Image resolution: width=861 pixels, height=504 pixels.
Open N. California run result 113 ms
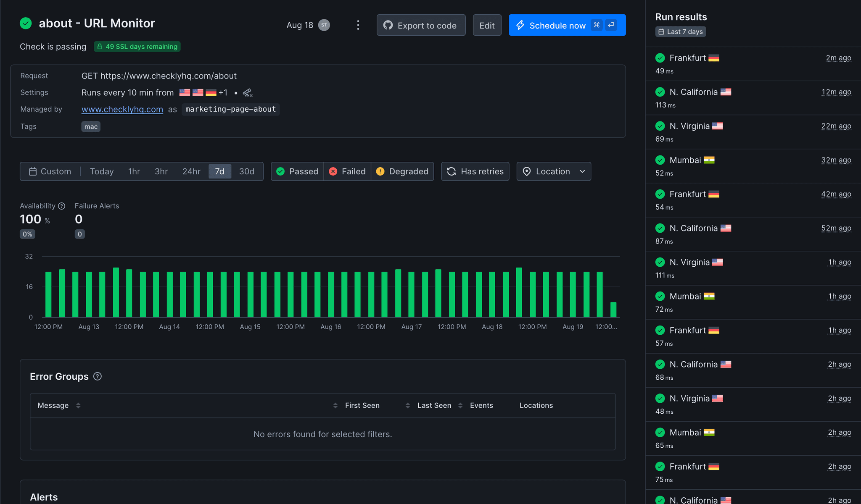pyautogui.click(x=753, y=98)
